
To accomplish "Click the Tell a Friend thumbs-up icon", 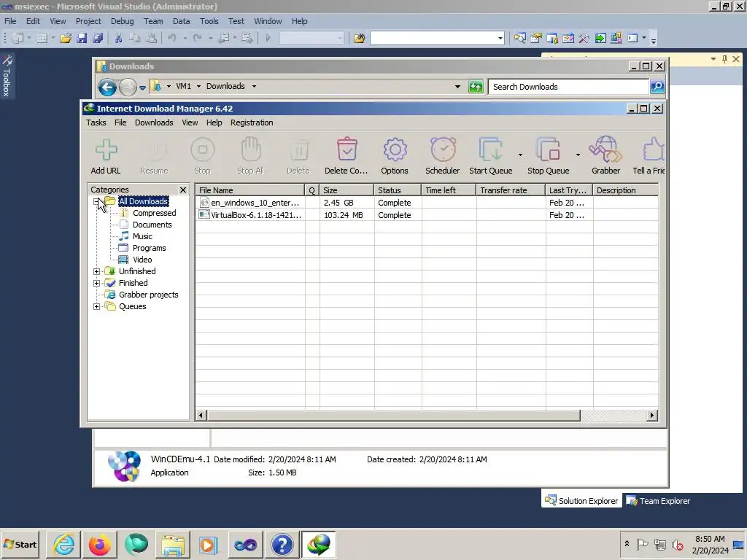I will click(x=653, y=149).
